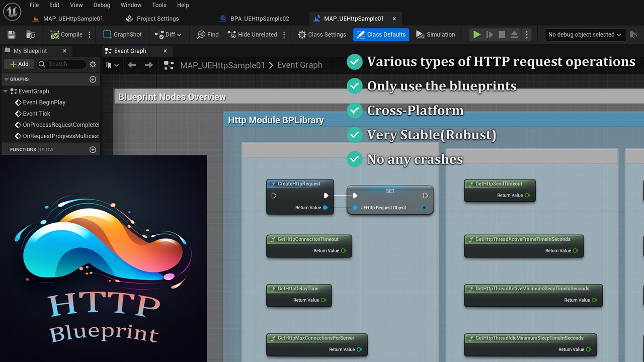Open the Edit menu
This screenshot has width=644, height=362.
tap(54, 5)
